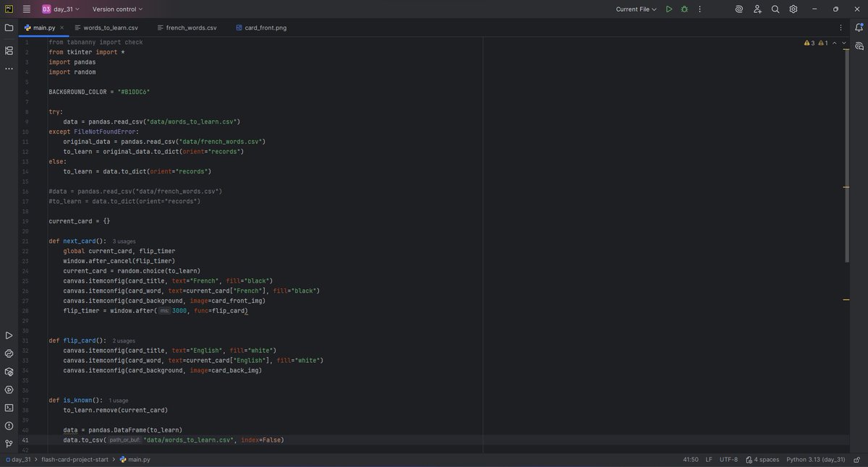This screenshot has width=868, height=467.
Task: Go to previous highlighted problem arrow
Action: tap(834, 43)
